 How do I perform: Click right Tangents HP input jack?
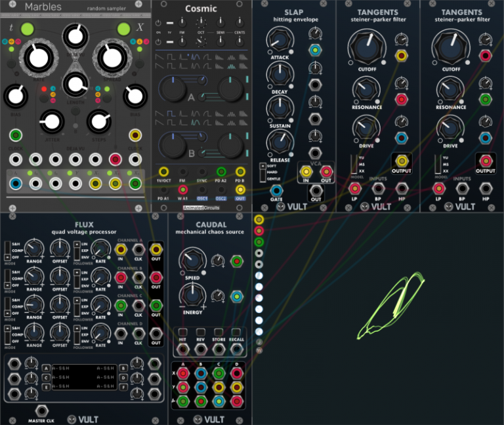486,189
